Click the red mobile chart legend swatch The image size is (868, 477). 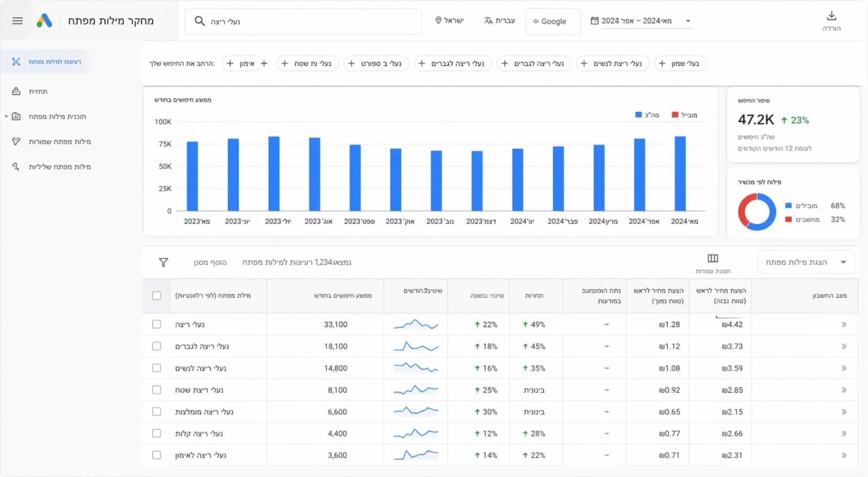coord(675,115)
